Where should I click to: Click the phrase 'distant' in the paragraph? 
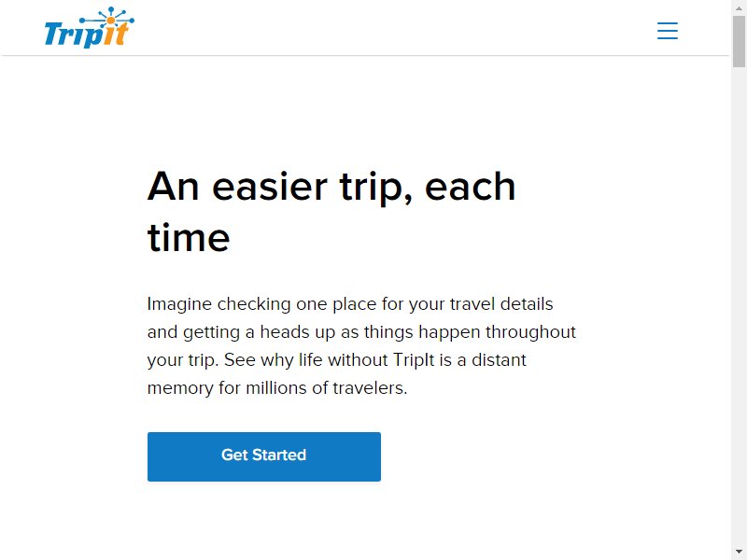pyautogui.click(x=499, y=360)
